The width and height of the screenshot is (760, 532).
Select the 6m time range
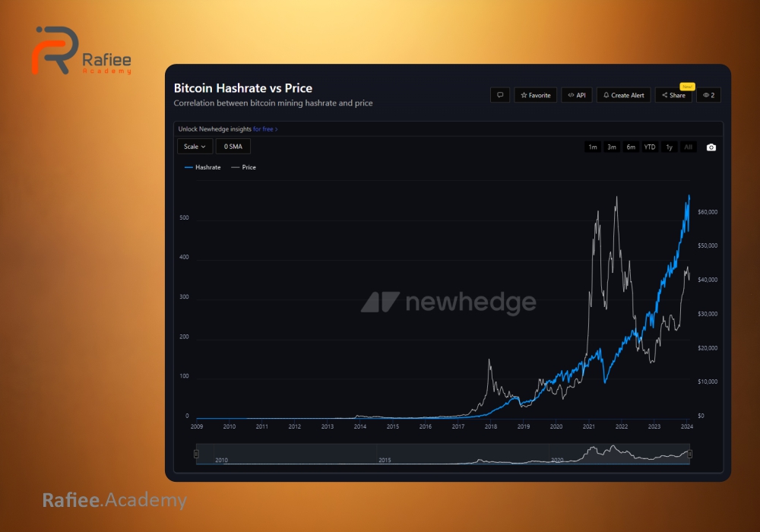coord(631,147)
